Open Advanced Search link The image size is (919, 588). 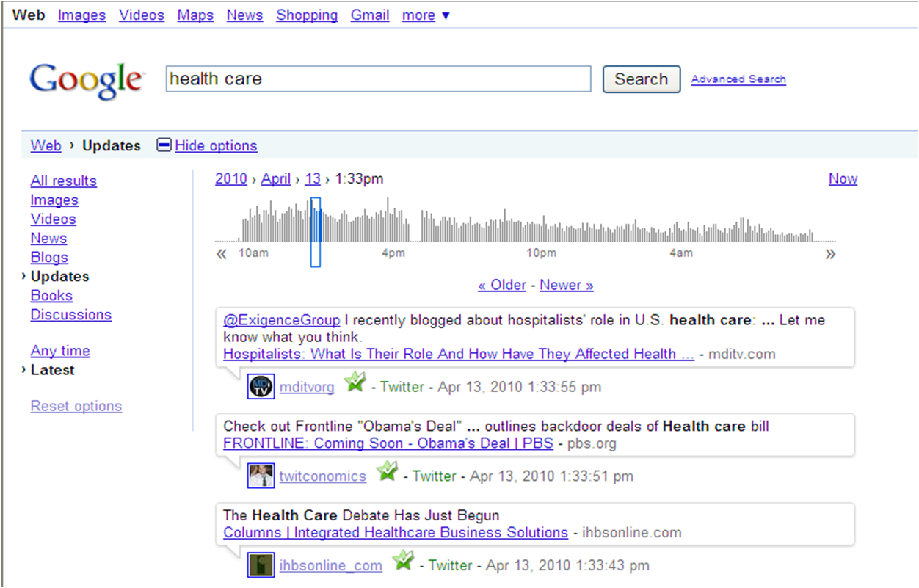click(738, 79)
